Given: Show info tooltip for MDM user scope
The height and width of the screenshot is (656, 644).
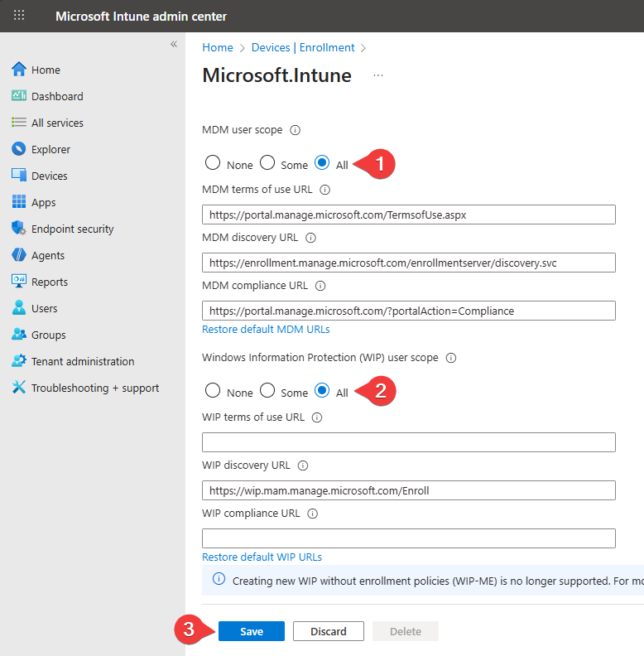Looking at the screenshot, I should [x=296, y=130].
